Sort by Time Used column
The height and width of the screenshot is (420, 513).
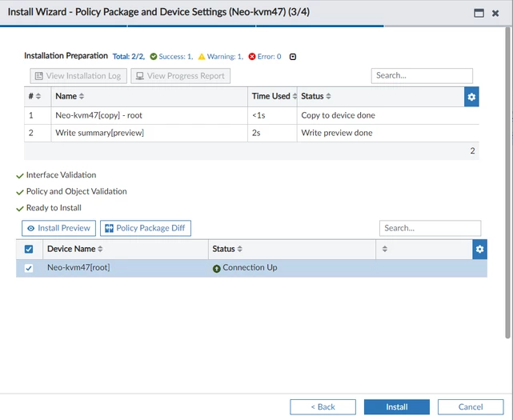click(295, 96)
